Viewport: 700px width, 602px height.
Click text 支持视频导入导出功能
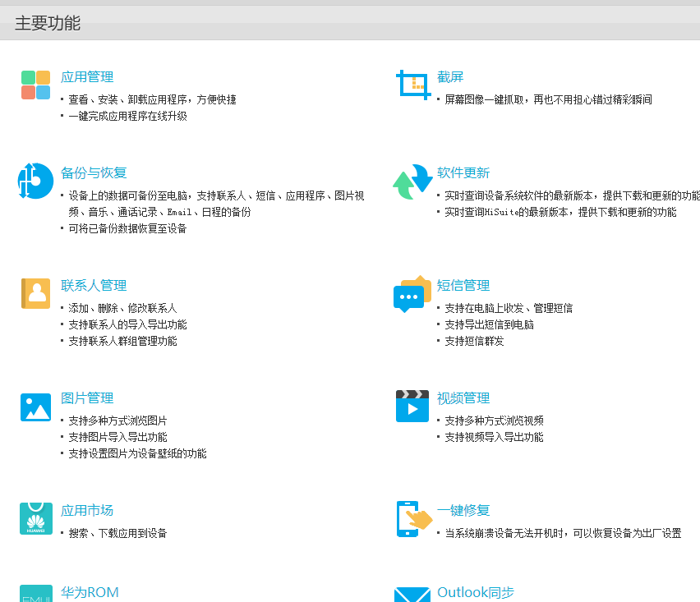pos(495,437)
